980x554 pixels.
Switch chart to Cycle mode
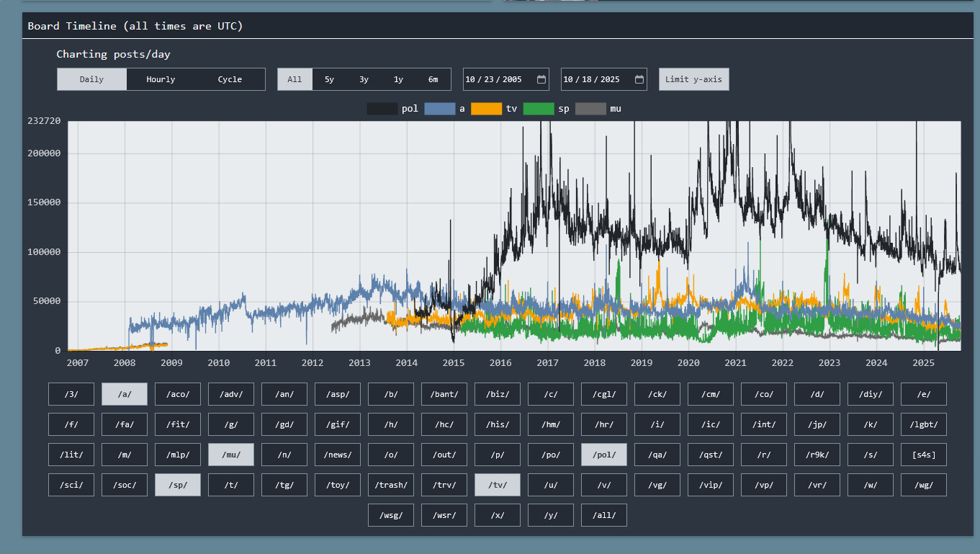(x=230, y=79)
